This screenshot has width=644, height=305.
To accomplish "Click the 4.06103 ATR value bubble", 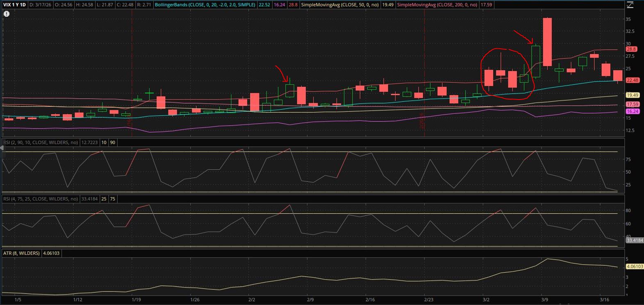I will click(x=634, y=266).
